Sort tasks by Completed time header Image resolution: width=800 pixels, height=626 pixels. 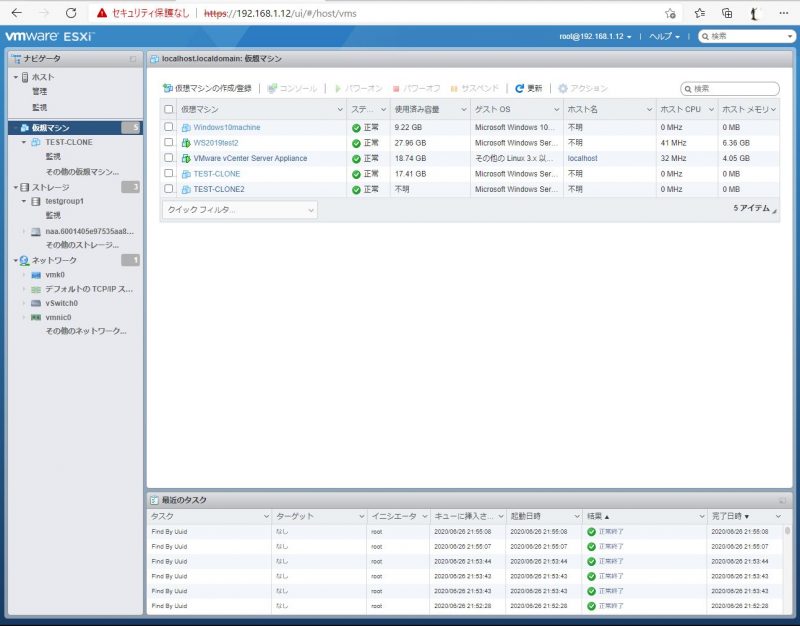[745, 516]
